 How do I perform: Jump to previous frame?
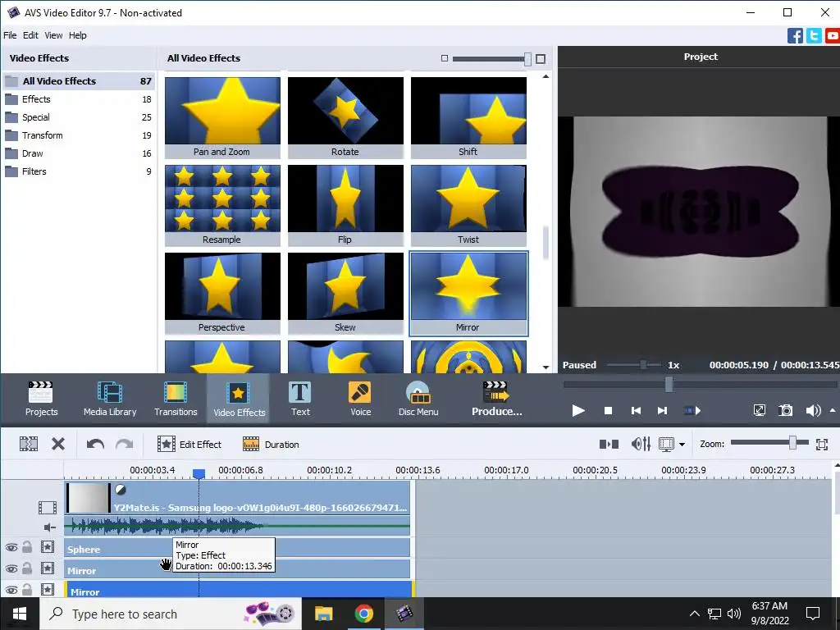tap(636, 411)
